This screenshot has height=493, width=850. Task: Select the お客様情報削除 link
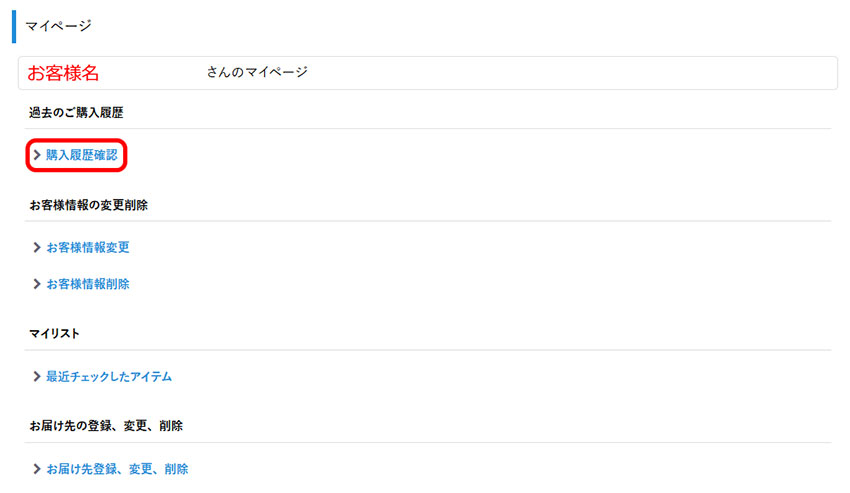click(x=88, y=284)
